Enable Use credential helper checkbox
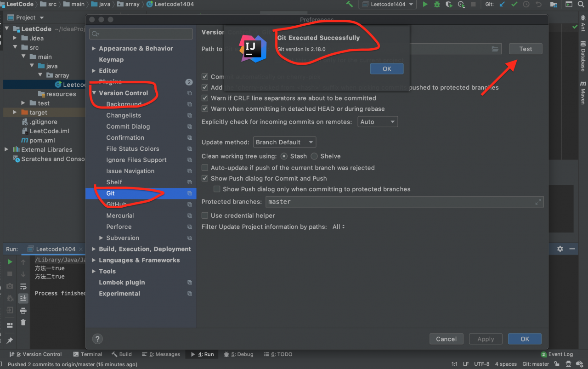 click(x=205, y=216)
